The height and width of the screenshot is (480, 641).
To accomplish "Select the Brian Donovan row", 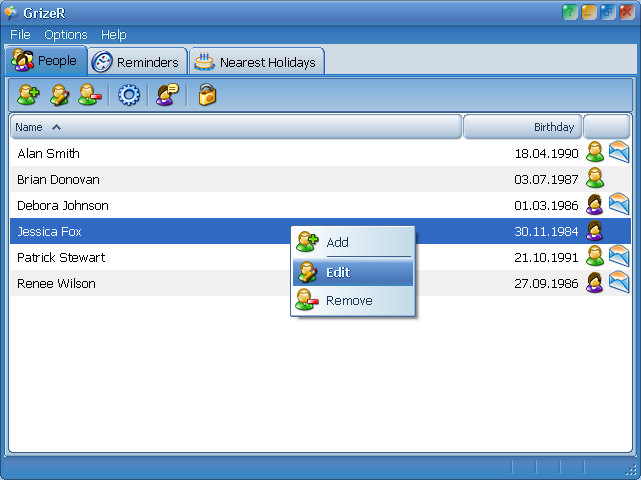I will tap(320, 179).
